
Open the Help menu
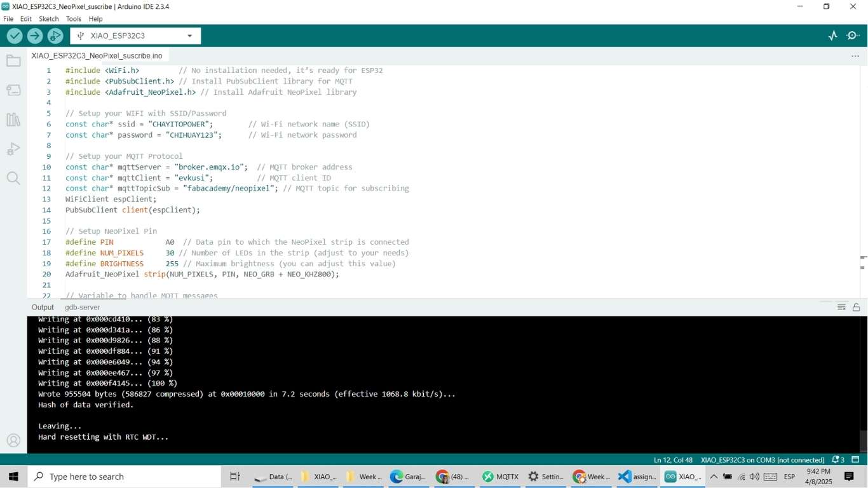(x=96, y=19)
